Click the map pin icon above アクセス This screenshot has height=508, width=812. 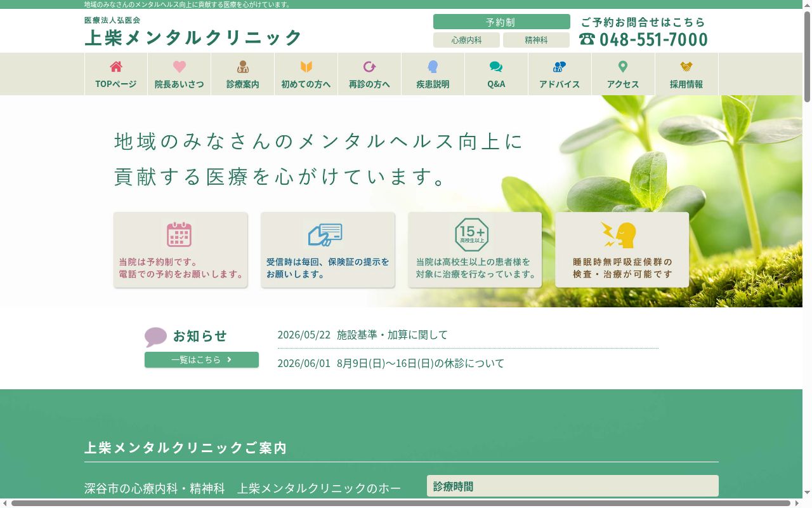pyautogui.click(x=623, y=67)
